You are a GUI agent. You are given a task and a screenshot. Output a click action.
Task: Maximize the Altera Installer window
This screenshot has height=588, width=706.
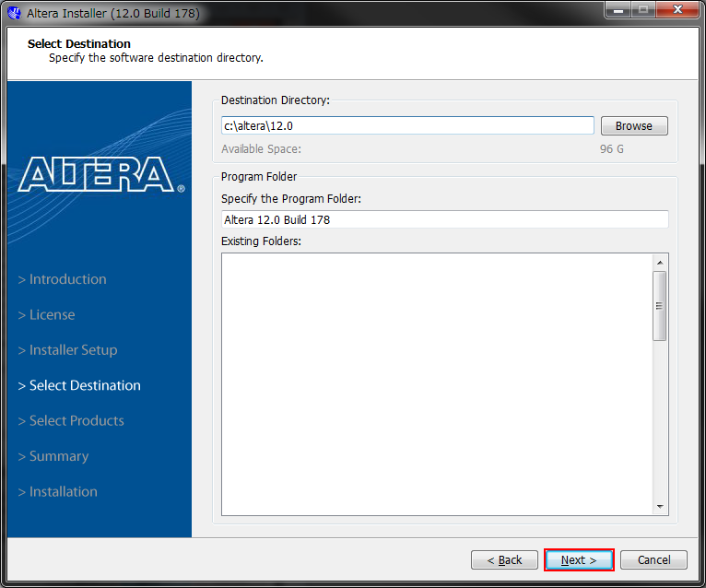pyautogui.click(x=643, y=10)
